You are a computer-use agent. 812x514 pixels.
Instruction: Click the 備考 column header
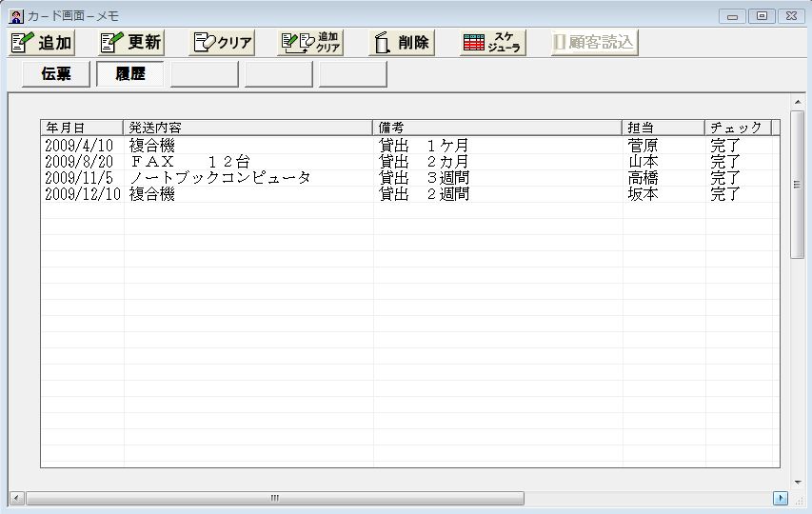[497, 128]
